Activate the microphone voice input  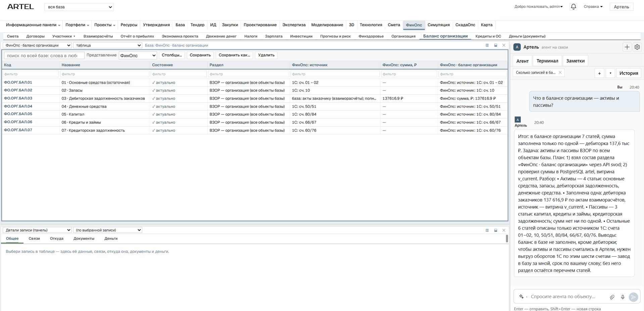point(623,297)
